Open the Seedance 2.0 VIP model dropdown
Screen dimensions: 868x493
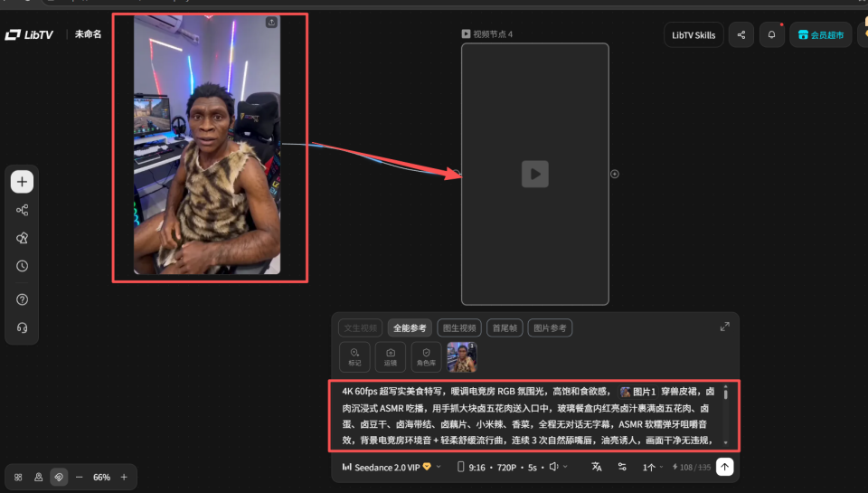[392, 467]
